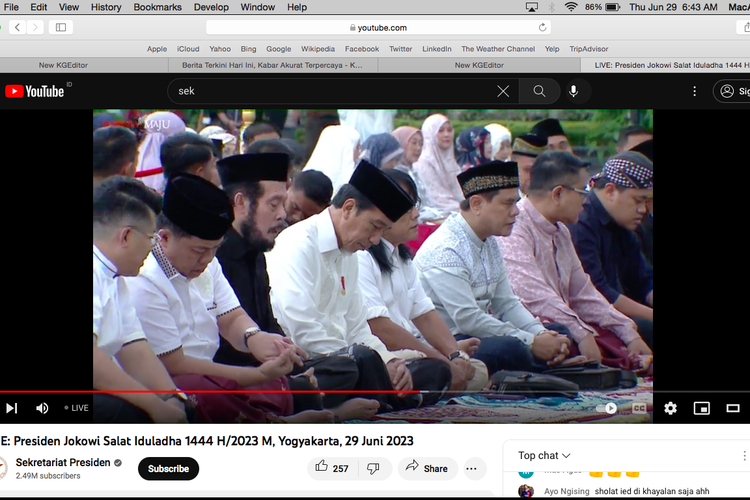Open the Bing bookmark
Image resolution: width=750 pixels, height=500 pixels.
(x=248, y=49)
